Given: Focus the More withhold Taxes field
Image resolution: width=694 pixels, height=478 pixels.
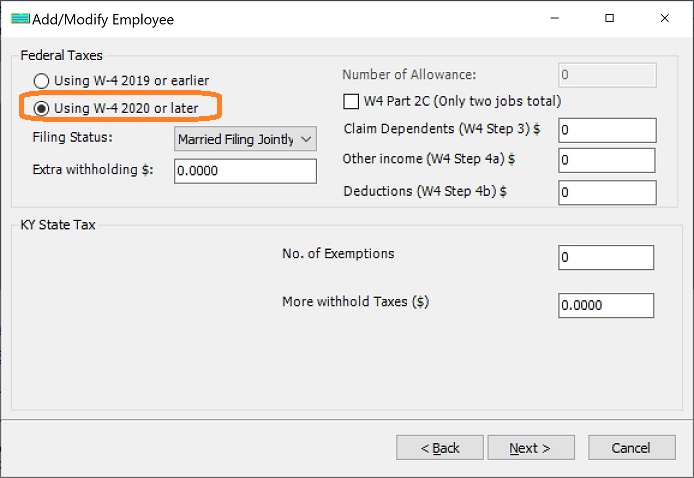Looking at the screenshot, I should tap(605, 305).
